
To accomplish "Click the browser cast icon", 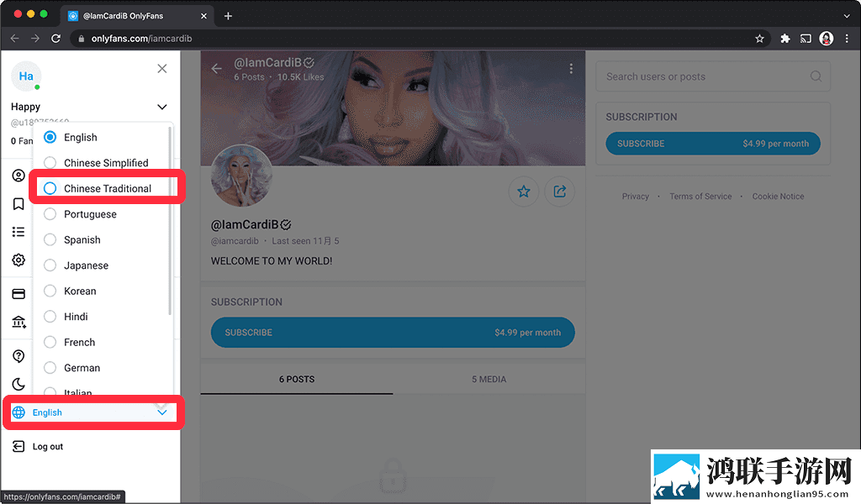I will pyautogui.click(x=806, y=39).
